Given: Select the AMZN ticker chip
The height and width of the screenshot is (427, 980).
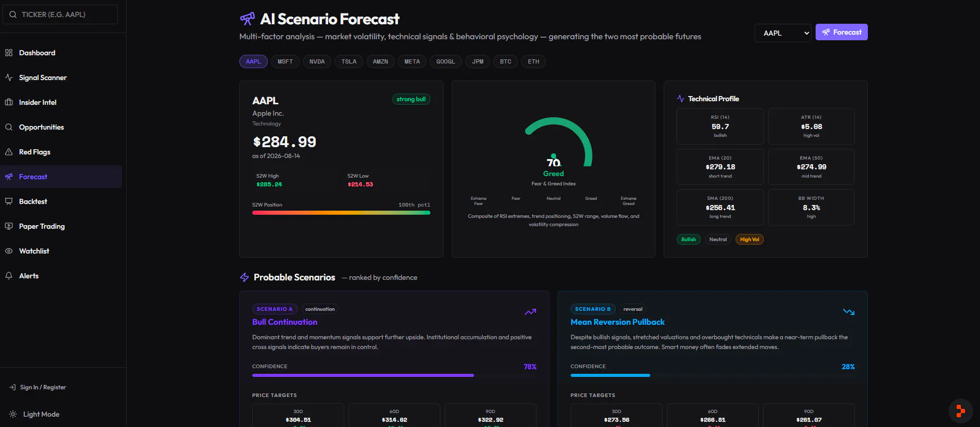Looking at the screenshot, I should click(x=380, y=61).
